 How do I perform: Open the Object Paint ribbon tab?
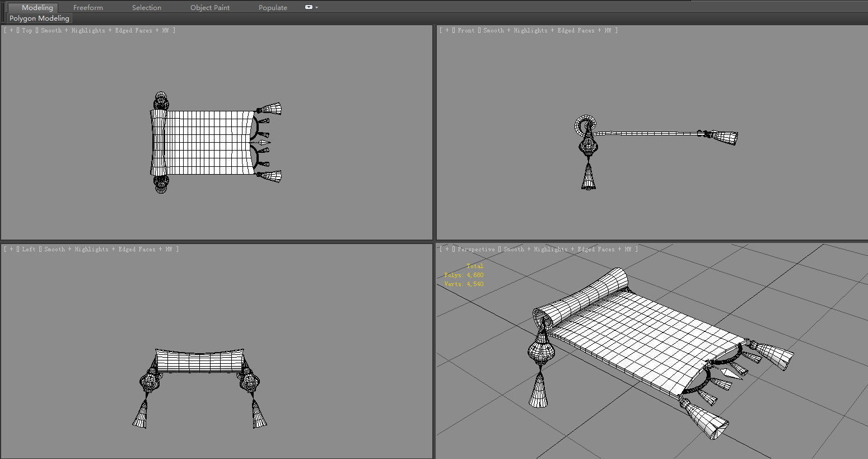point(210,8)
